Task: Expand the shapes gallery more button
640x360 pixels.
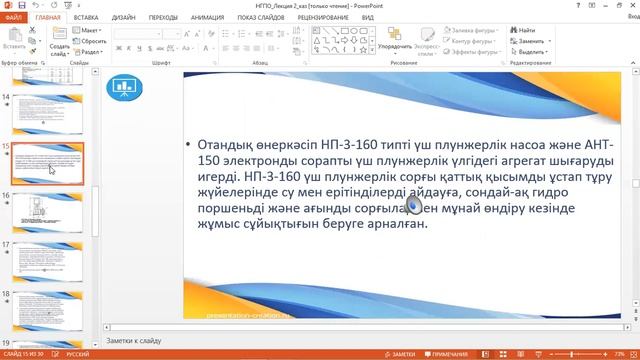Action: pyautogui.click(x=372, y=50)
